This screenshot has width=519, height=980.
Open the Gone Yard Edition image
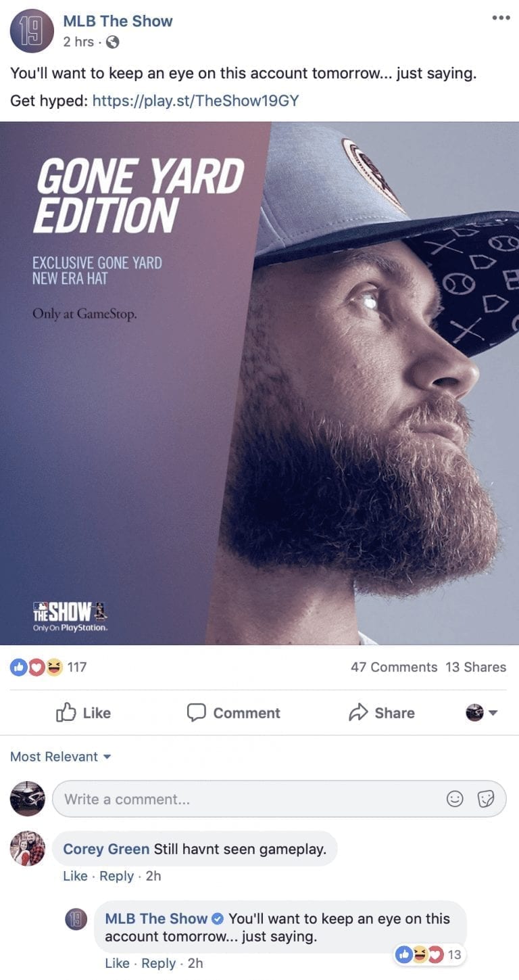[x=259, y=383]
